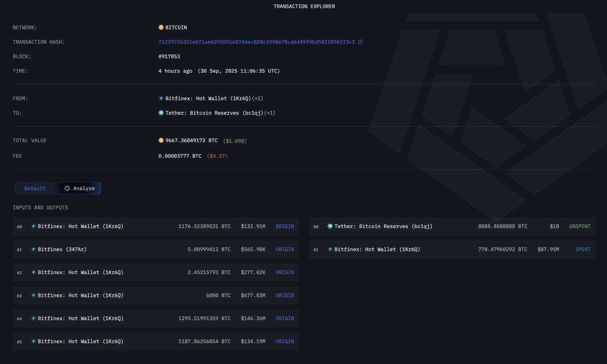
Task: Open the transaction hash link
Action: 257,42
